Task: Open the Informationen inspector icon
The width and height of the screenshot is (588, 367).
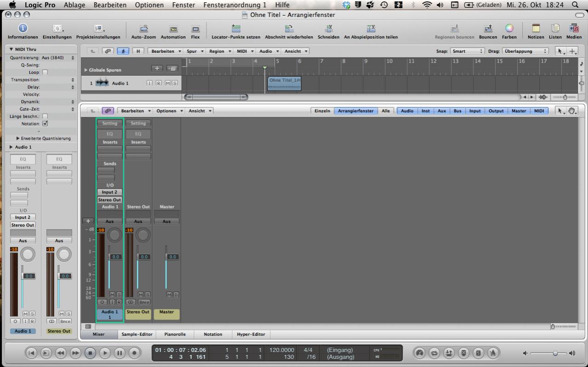Action: tap(23, 28)
